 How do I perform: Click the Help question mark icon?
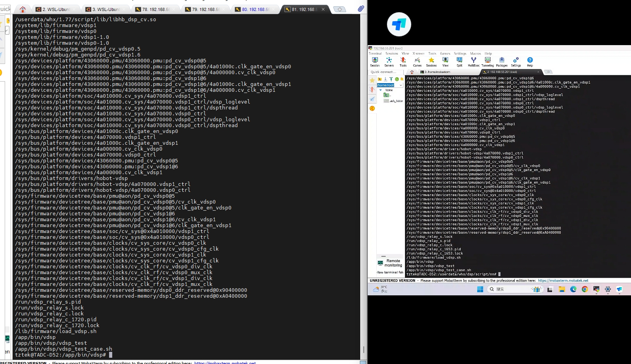pos(530,60)
